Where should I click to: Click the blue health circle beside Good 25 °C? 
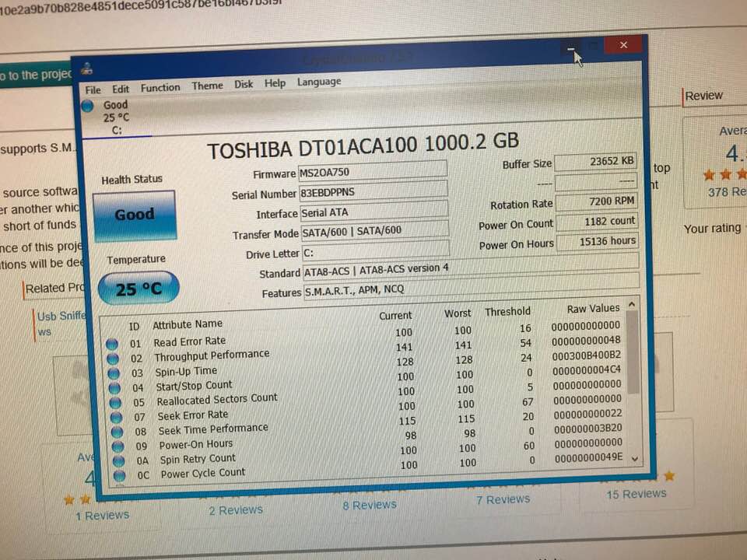[87, 106]
